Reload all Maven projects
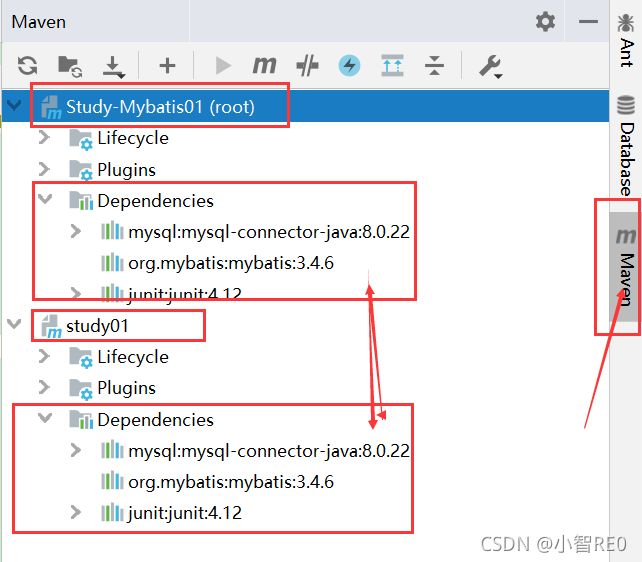The image size is (642, 562). coord(27,65)
